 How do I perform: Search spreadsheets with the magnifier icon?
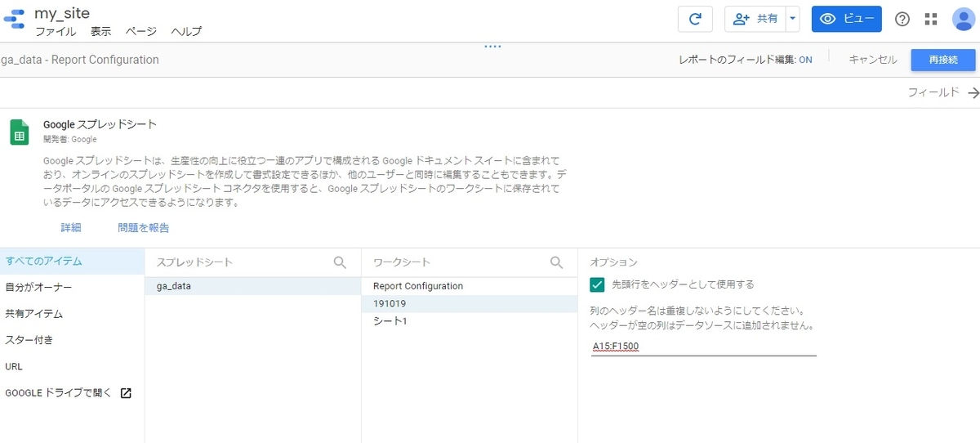pos(340,262)
